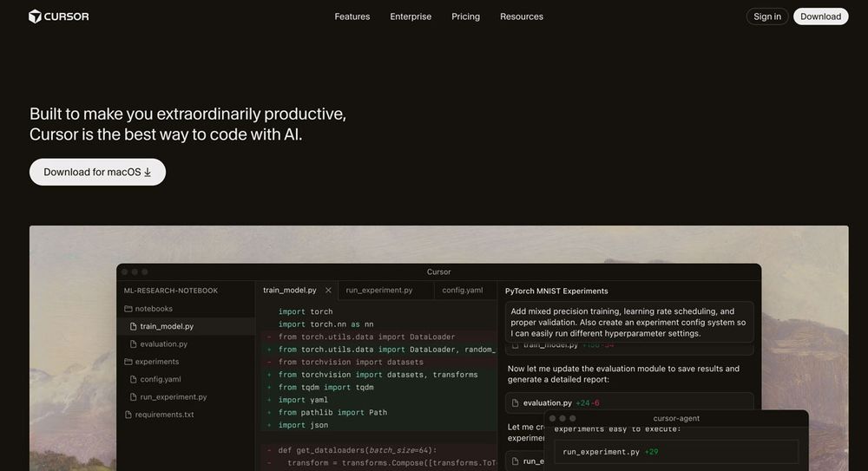Click the Download button in the header
868x471 pixels.
(x=820, y=16)
